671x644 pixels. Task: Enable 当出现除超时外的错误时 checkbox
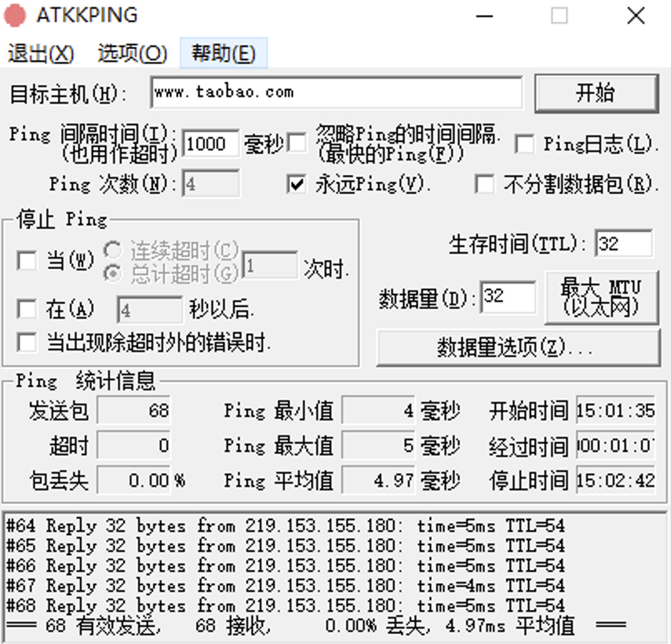click(27, 343)
